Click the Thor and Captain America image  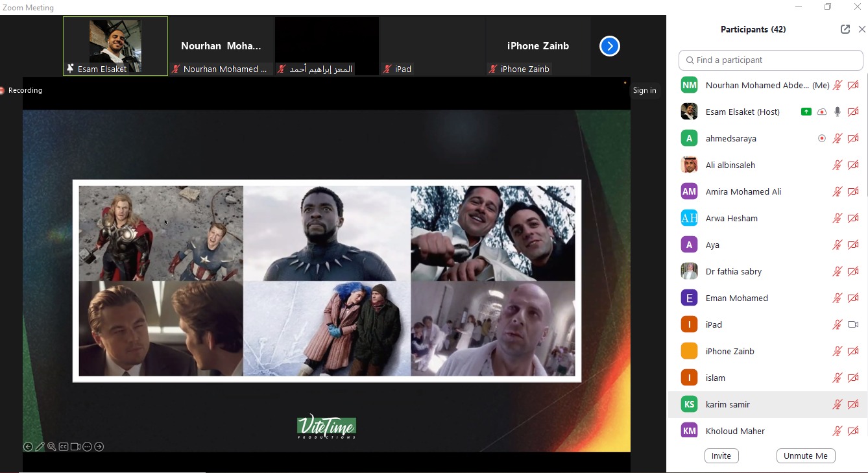(x=161, y=234)
